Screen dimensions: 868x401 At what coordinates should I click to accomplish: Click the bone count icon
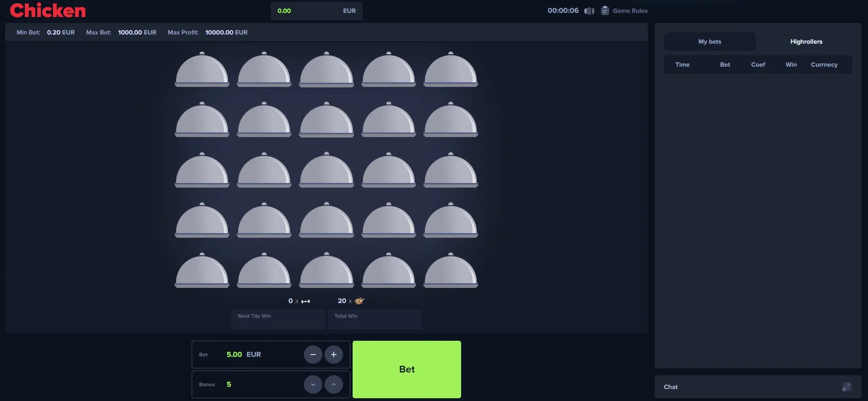click(306, 301)
